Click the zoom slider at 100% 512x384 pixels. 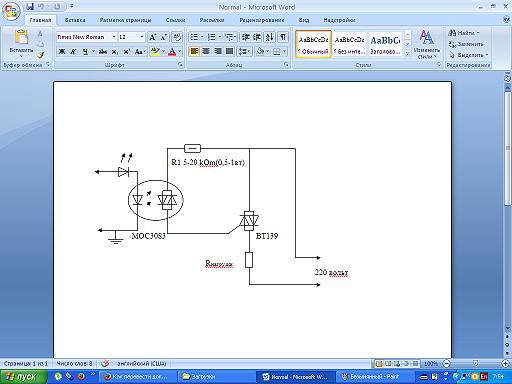476,363
